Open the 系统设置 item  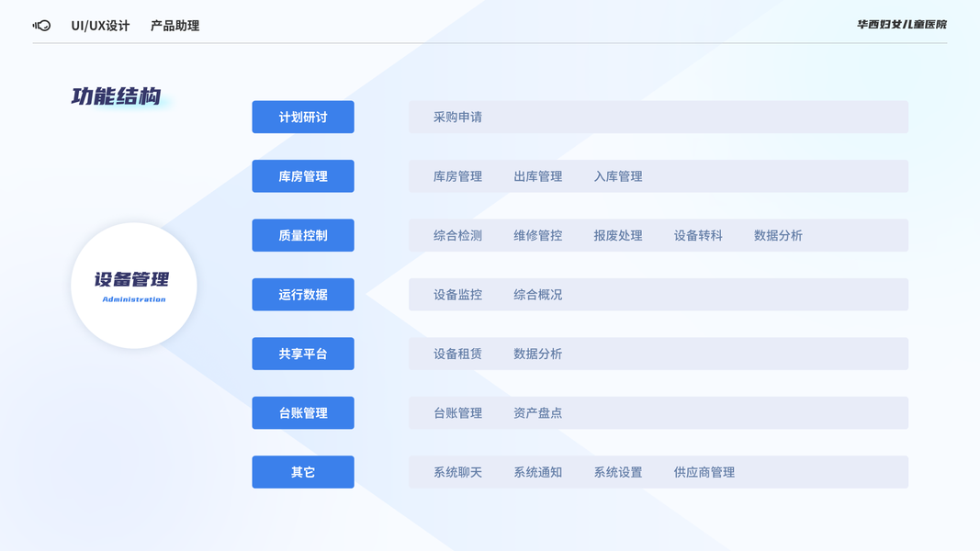[617, 472]
